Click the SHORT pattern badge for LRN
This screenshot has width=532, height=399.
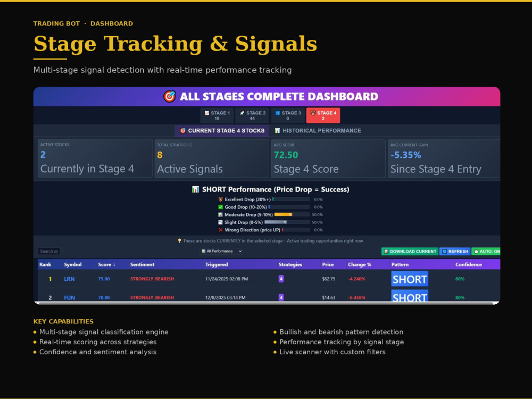[410, 279]
